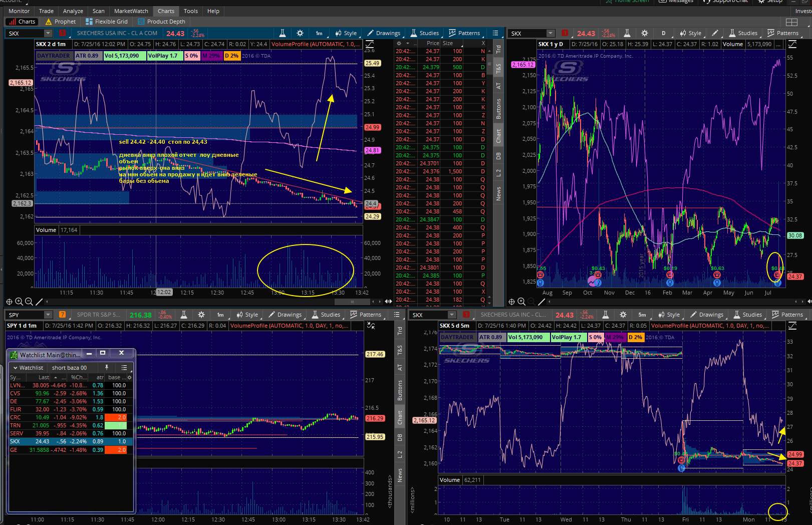Screen dimensions: 812x525
Task: Open the Monitor tab
Action: click(19, 11)
